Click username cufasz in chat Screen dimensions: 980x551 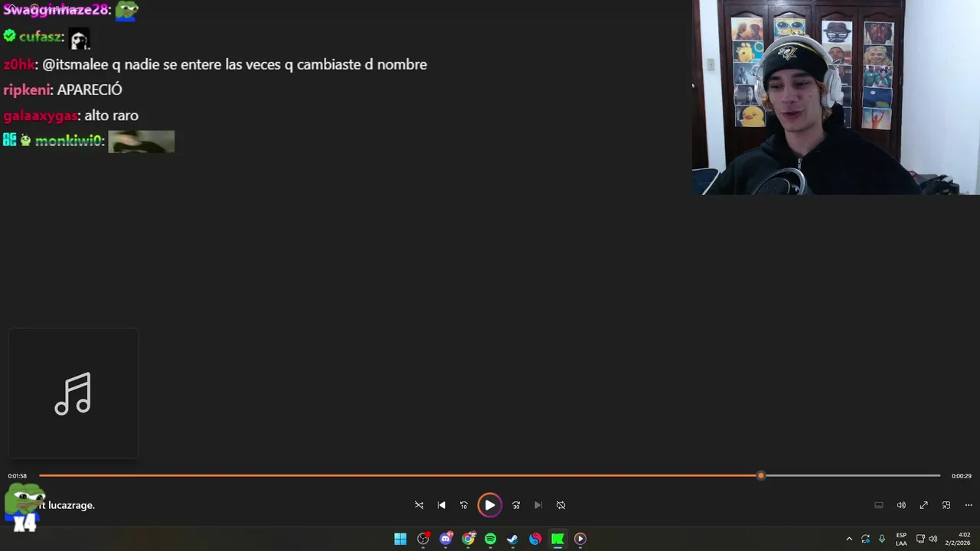coord(41,37)
